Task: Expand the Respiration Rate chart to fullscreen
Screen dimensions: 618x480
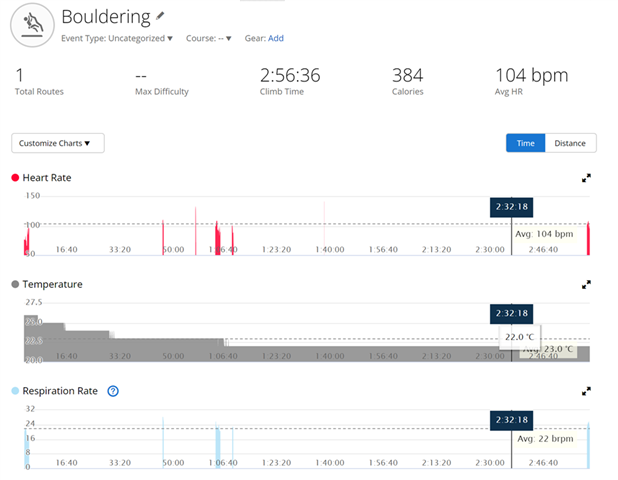Action: tap(587, 391)
